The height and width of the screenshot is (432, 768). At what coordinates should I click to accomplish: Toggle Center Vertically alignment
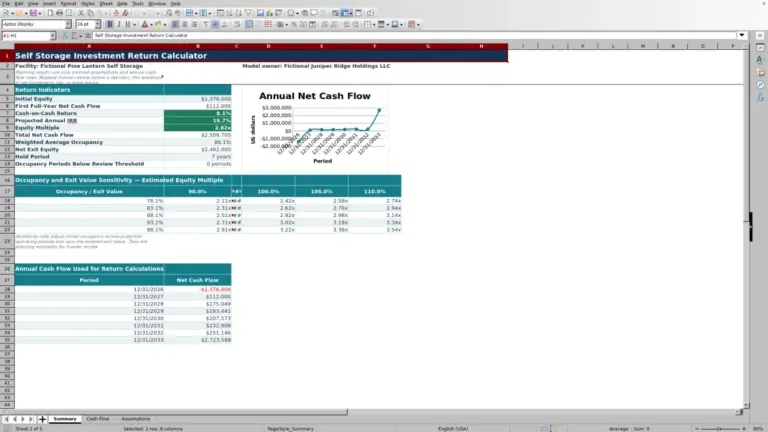(x=216, y=24)
